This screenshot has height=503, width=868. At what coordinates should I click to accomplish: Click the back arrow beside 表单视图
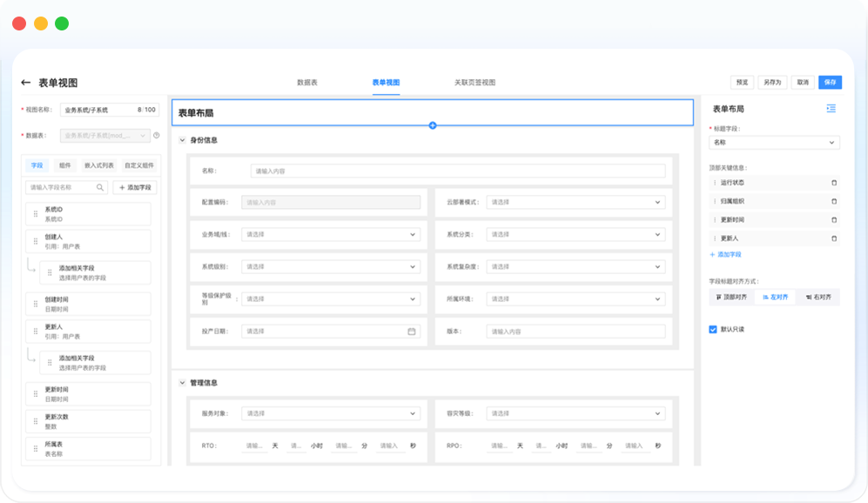click(26, 83)
